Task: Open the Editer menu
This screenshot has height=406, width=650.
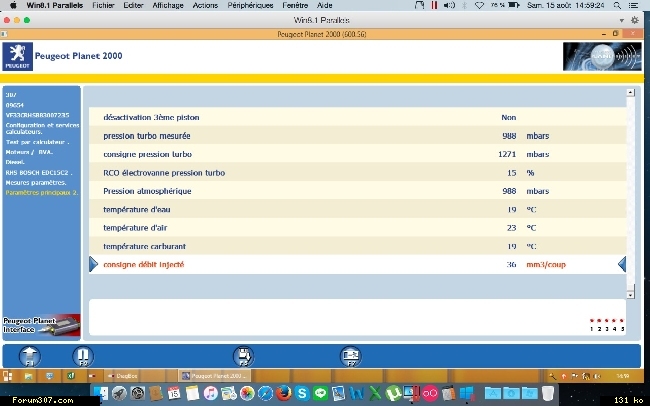Action: coord(133,5)
